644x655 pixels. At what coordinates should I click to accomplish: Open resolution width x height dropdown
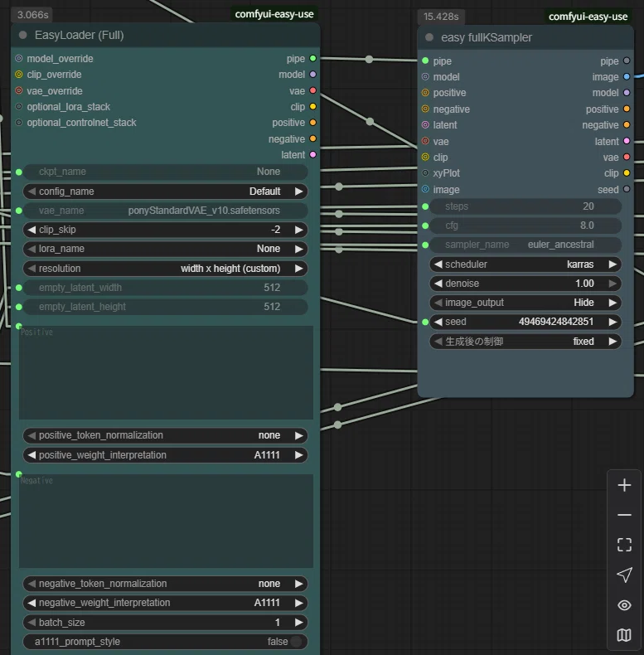166,268
